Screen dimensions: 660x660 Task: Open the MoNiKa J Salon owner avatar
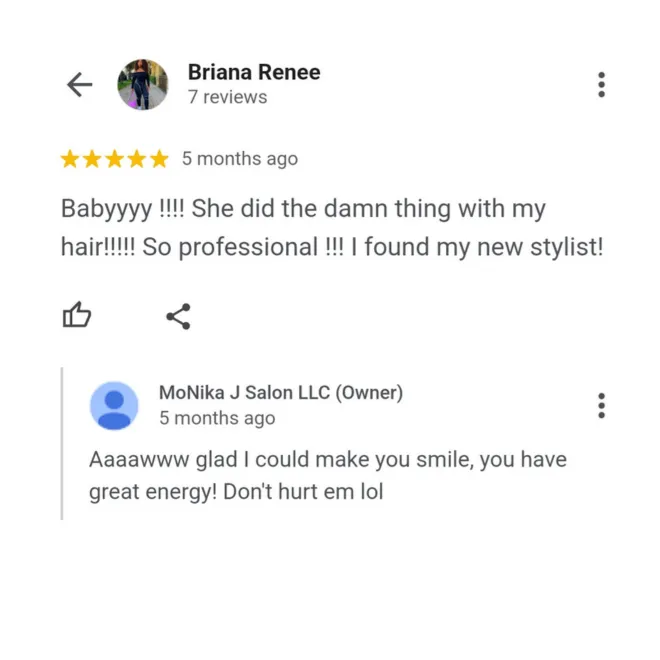114,406
